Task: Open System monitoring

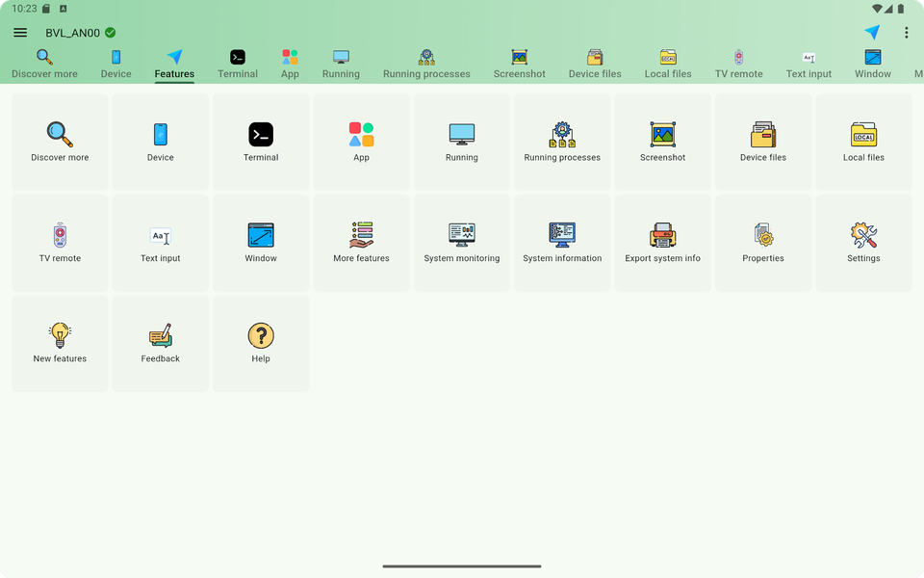Action: [461, 242]
